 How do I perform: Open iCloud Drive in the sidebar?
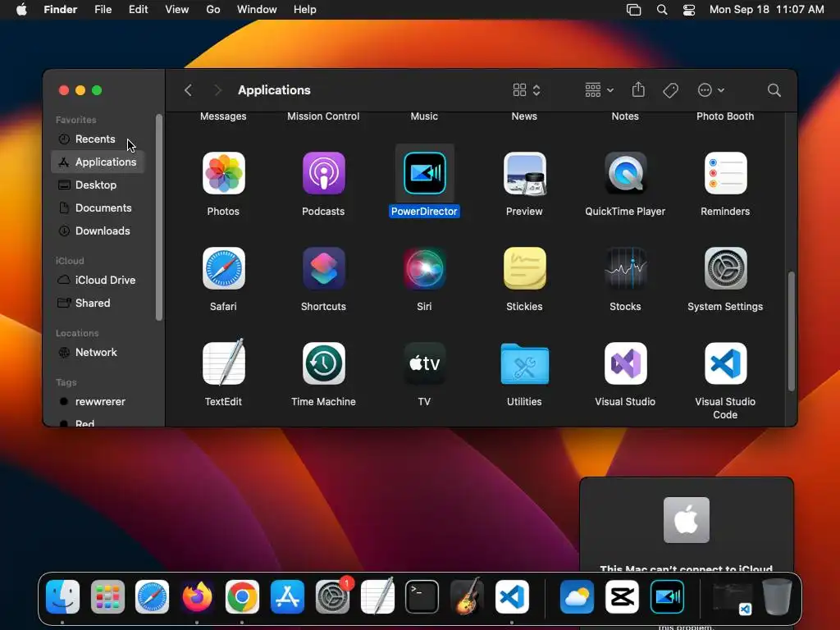click(98, 280)
